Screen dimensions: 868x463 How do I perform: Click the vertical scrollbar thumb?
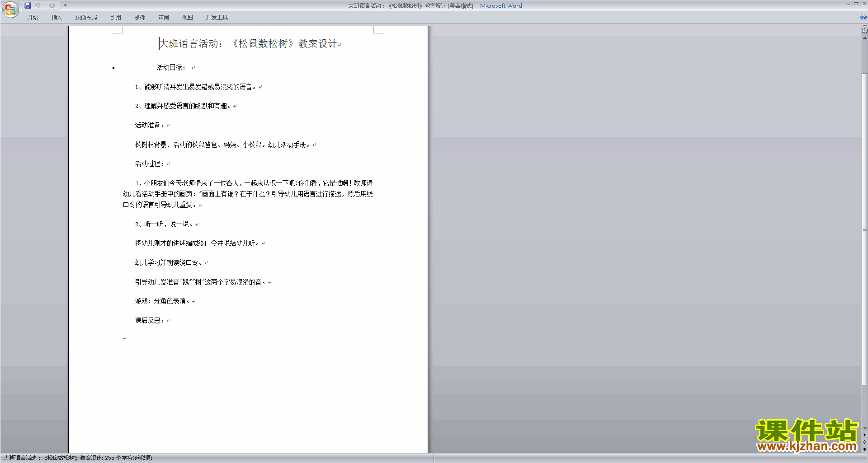click(x=864, y=229)
